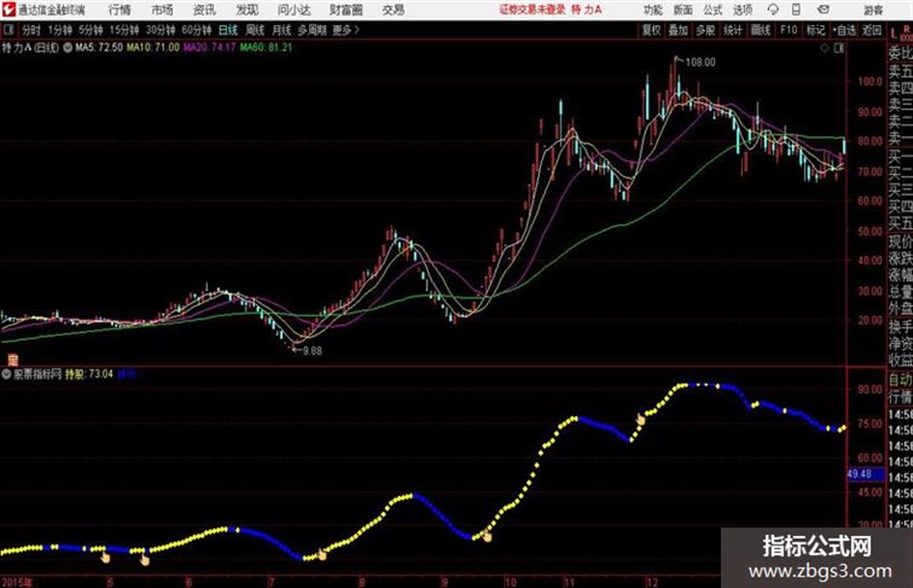This screenshot has height=588, width=913.
Task: Switch to the 30分钟 period tab
Action: pyautogui.click(x=160, y=30)
